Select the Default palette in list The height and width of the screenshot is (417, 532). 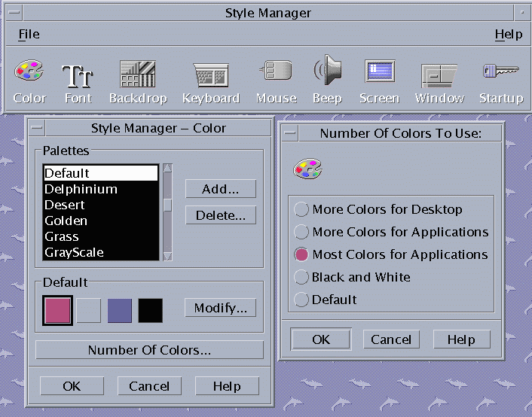pyautogui.click(x=101, y=173)
